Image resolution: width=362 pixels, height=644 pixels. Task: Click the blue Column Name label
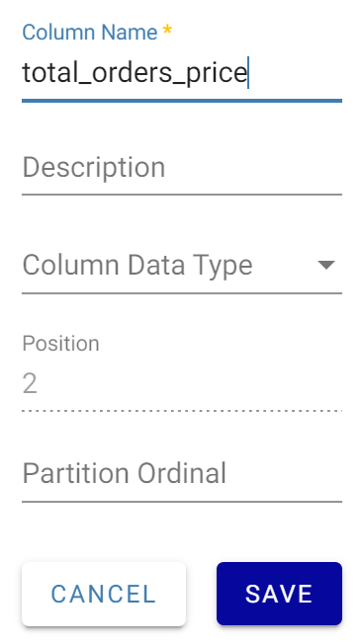[x=90, y=32]
